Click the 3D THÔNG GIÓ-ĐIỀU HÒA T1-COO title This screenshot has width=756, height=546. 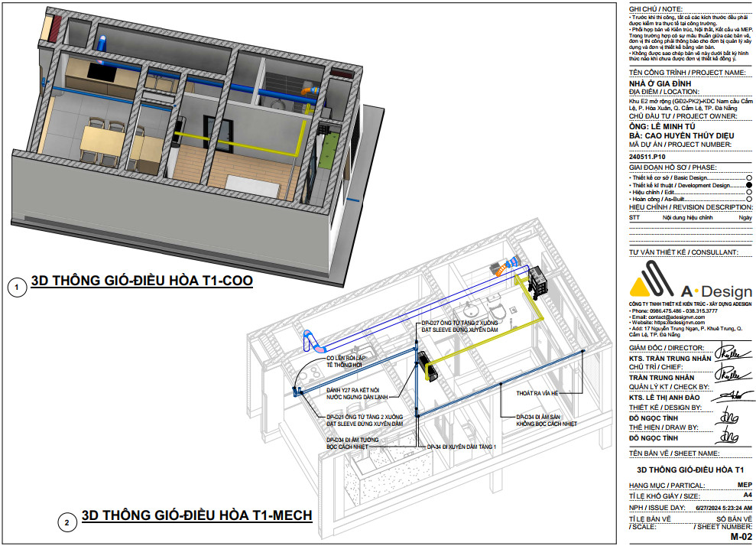coord(141,281)
